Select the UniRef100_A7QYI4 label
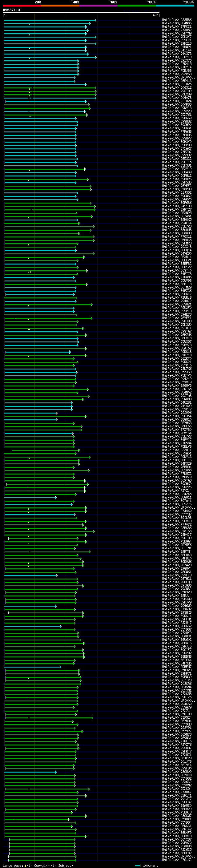197x868 pixels. tap(177, 67)
